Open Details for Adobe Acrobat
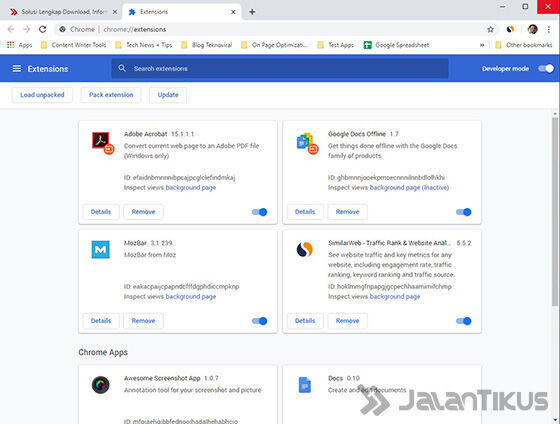The width and height of the screenshot is (560, 424). pos(101,211)
